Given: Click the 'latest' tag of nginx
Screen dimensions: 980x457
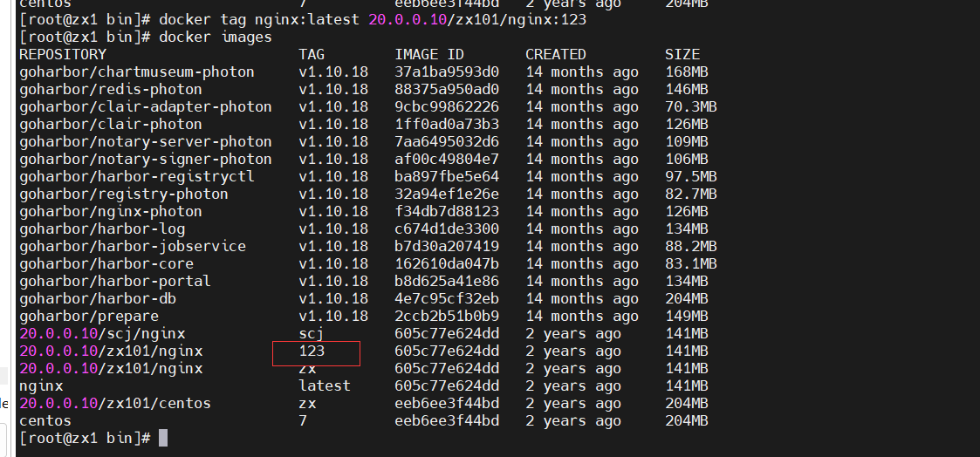Looking at the screenshot, I should click(x=325, y=386).
